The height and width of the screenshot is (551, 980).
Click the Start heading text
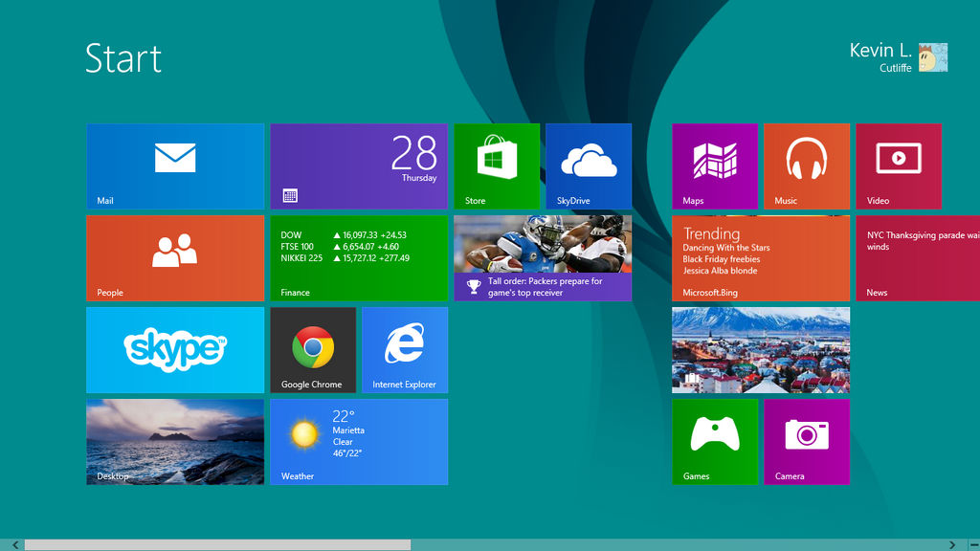coord(123,58)
